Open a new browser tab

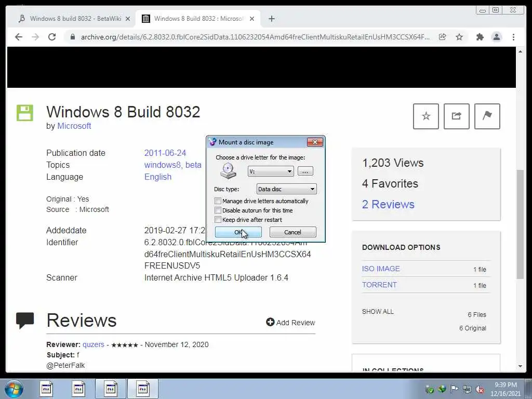coord(271,19)
